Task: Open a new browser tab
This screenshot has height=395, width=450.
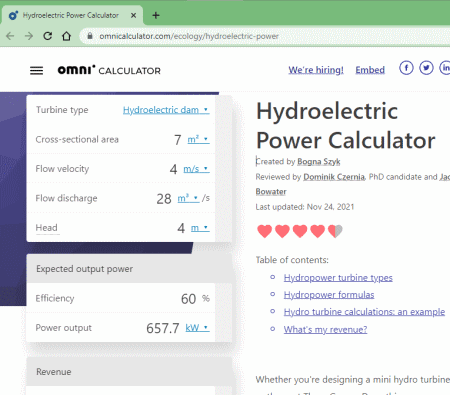Action: point(156,15)
